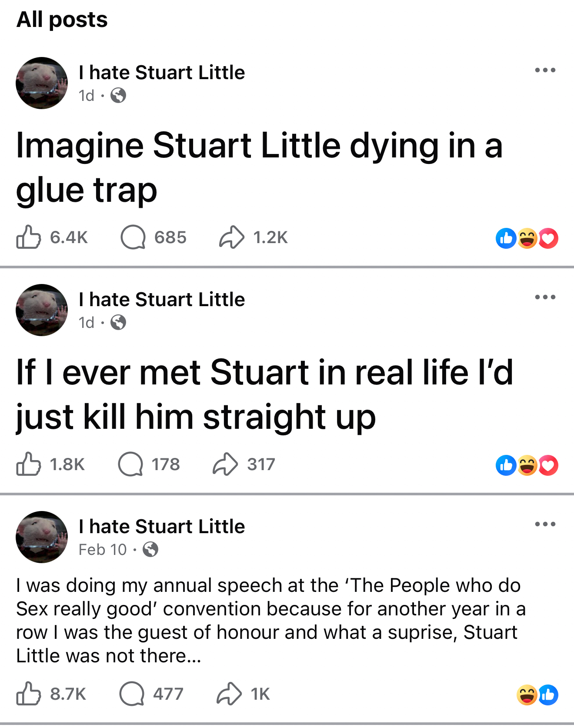Open the Feb 10 post timestamp
This screenshot has height=728, width=574.
point(103,550)
